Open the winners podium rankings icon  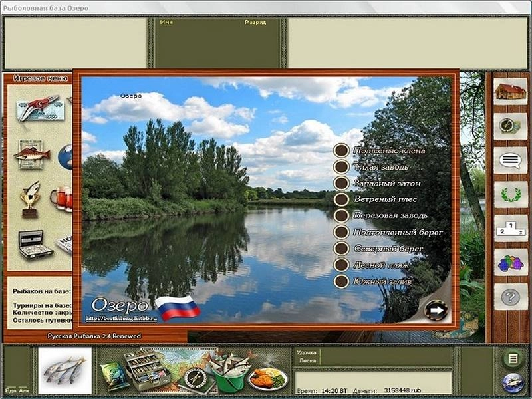(510, 228)
